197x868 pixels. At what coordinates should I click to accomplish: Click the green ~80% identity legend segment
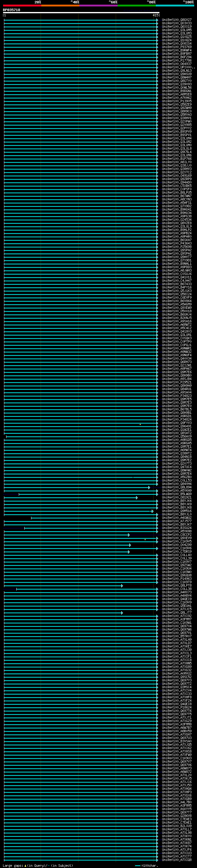point(137,6)
